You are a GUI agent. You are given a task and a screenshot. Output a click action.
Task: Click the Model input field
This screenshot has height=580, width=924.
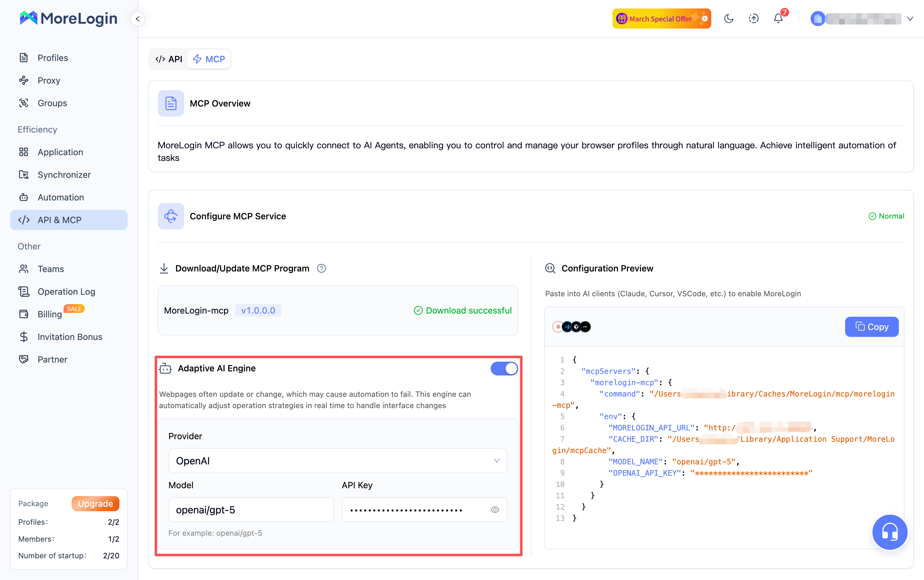coord(251,510)
